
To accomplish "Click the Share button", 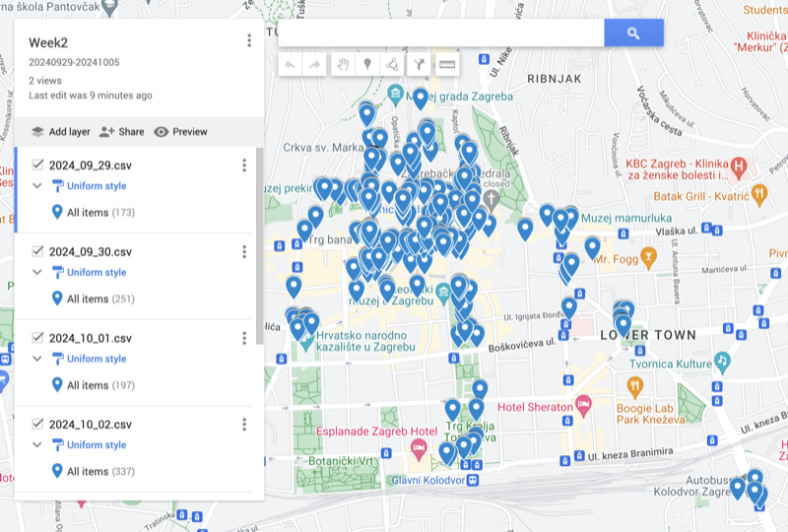I will (x=121, y=132).
